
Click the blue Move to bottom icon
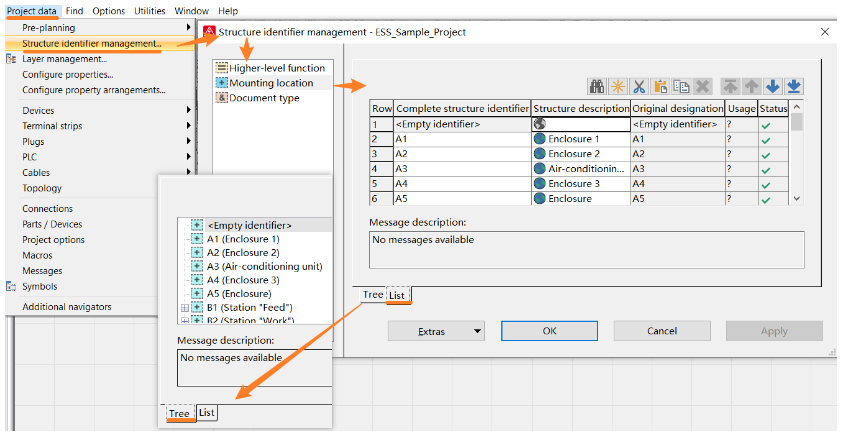click(x=794, y=86)
